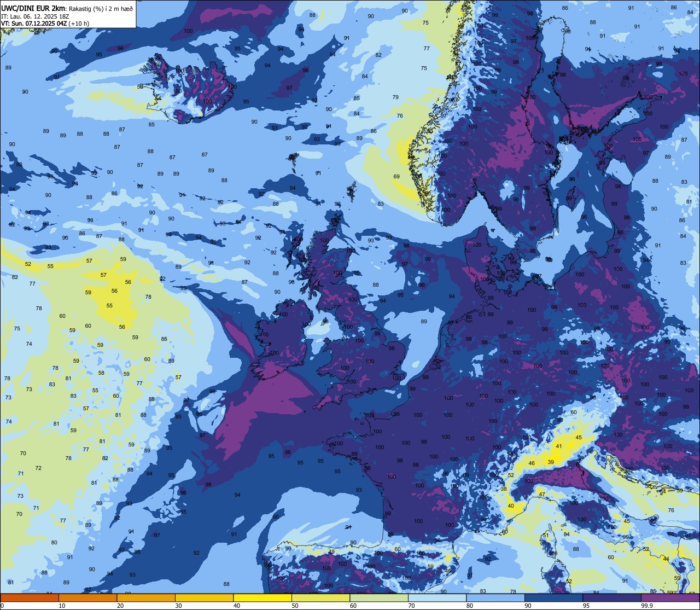700x610 pixels.
Task: Select the legend swatch between 20 and 30
Action: pos(146,597)
